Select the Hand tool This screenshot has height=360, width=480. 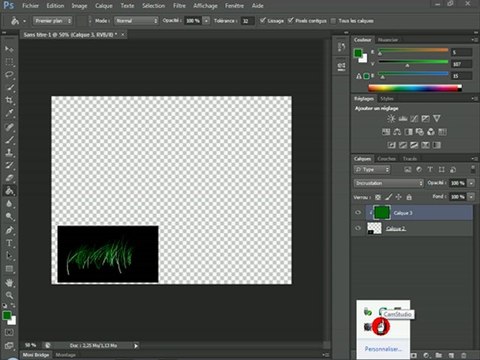[x=9, y=283]
